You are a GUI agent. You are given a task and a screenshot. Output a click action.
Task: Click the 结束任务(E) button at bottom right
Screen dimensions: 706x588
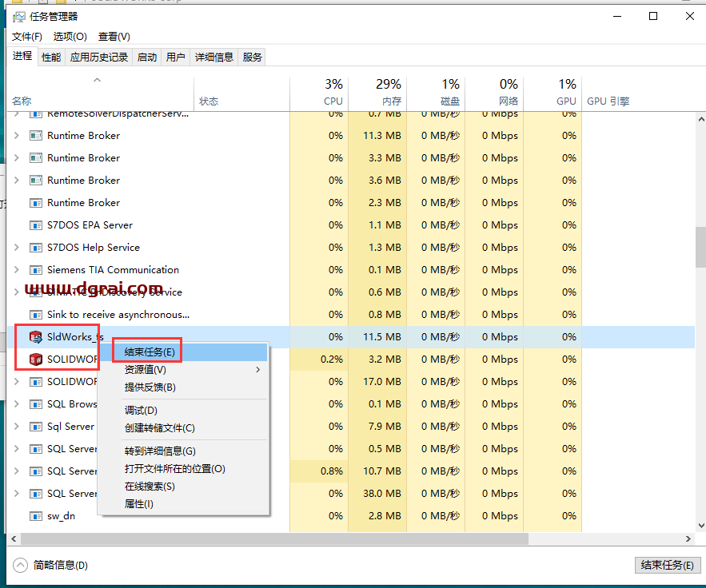coord(668,565)
